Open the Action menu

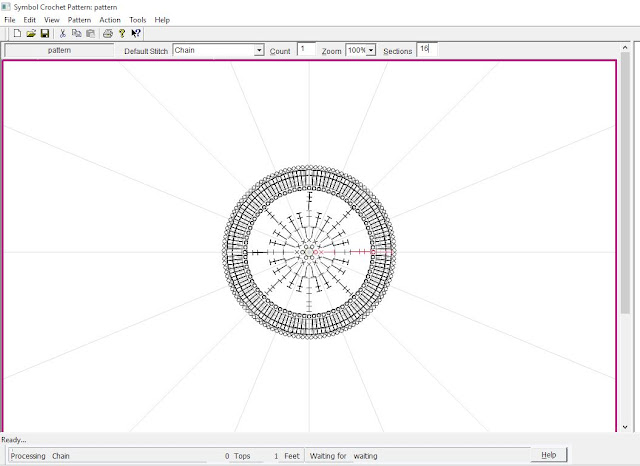[110, 20]
